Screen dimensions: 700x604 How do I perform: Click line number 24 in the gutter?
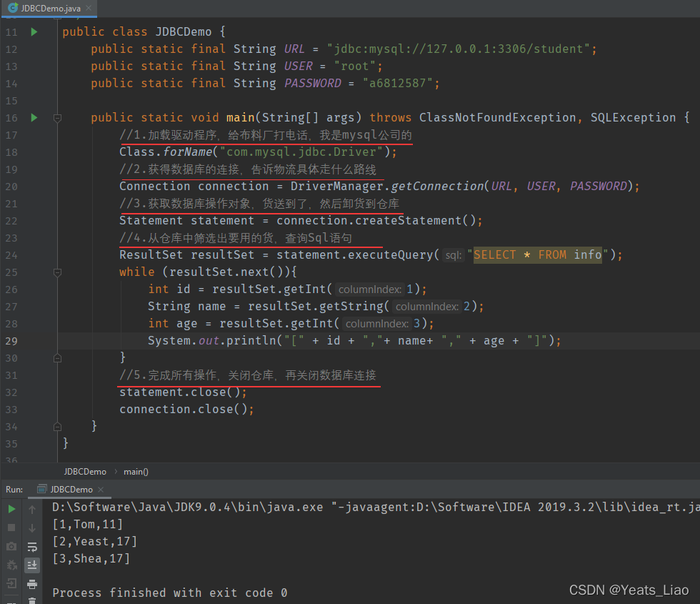click(11, 256)
